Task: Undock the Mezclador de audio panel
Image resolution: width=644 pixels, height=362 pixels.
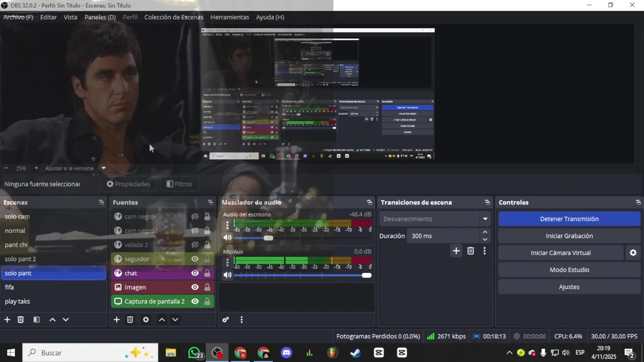Action: coord(369,203)
